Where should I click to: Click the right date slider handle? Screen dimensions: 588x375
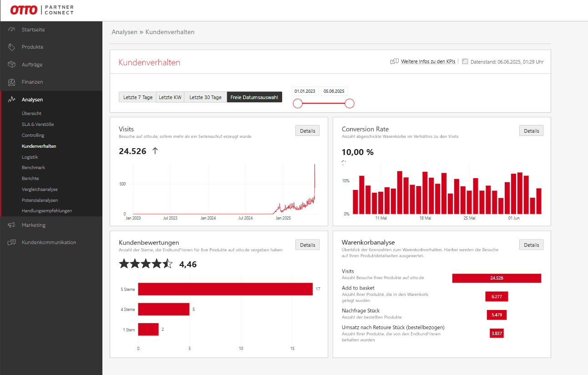click(x=350, y=104)
